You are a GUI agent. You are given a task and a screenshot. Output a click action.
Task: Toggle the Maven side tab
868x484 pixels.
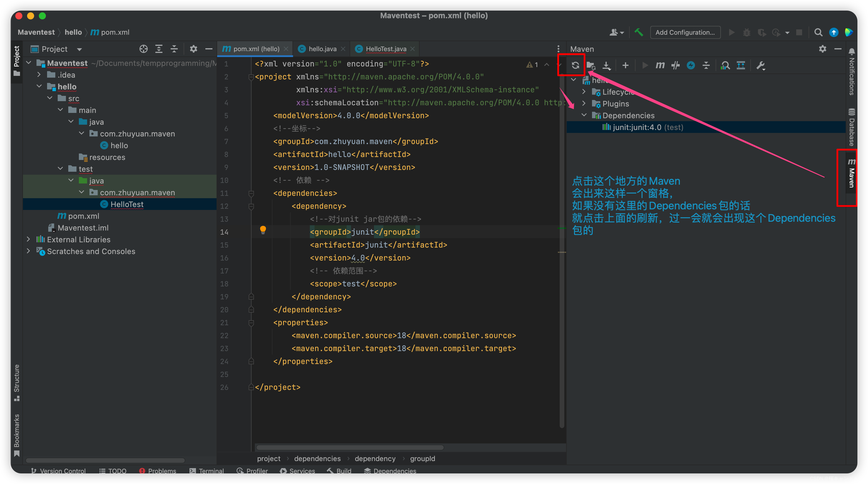[852, 173]
